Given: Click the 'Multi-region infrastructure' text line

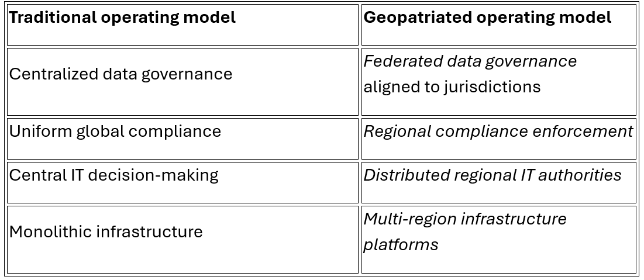Looking at the screenshot, I should pos(465,219).
